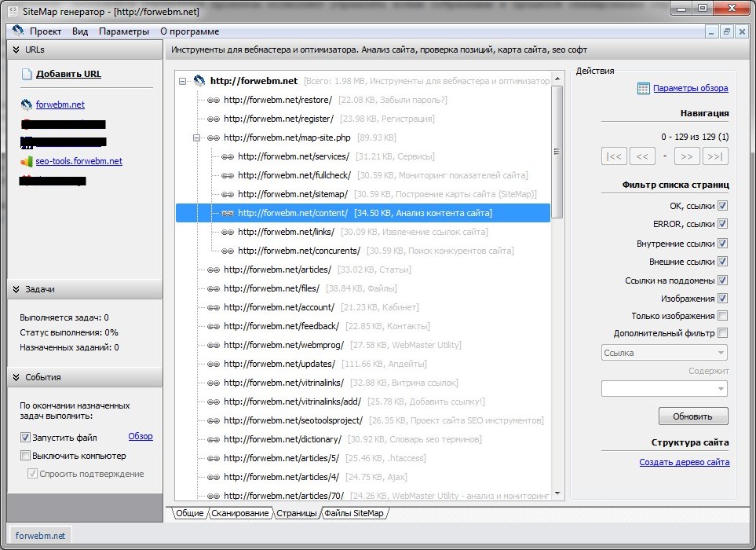Click the link icon beside /services/ entry
The height and width of the screenshot is (550, 756).
coord(228,156)
